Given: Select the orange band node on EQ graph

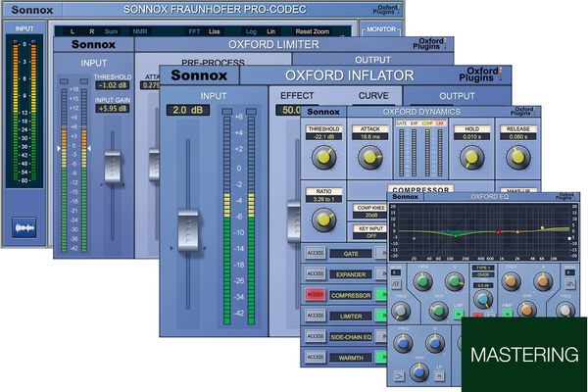Looking at the screenshot, I should (x=517, y=232).
